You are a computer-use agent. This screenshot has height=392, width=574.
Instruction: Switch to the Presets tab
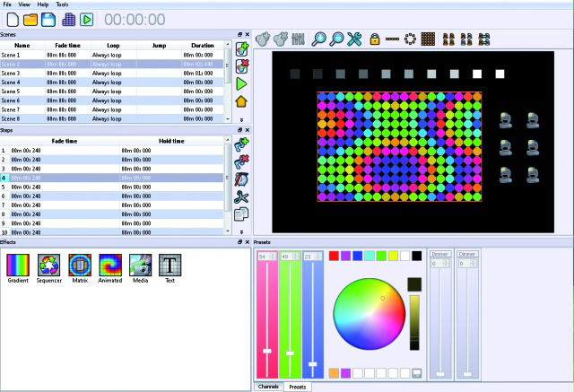(x=297, y=387)
